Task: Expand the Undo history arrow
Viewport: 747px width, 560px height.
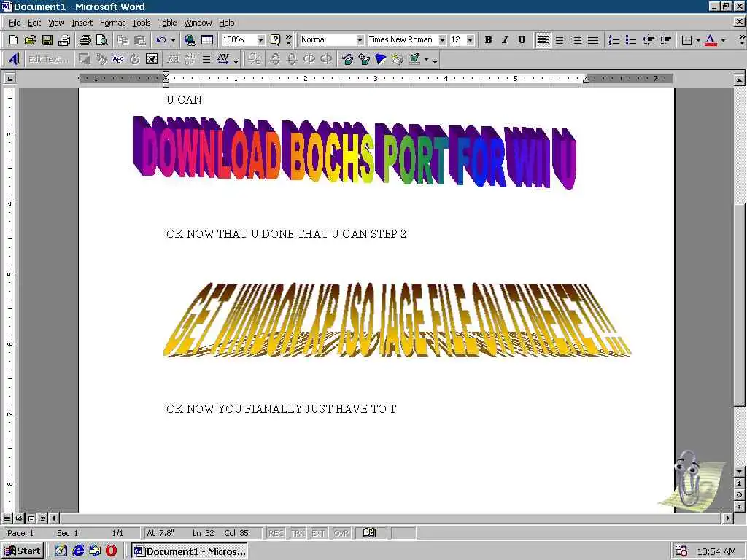Action: point(173,40)
